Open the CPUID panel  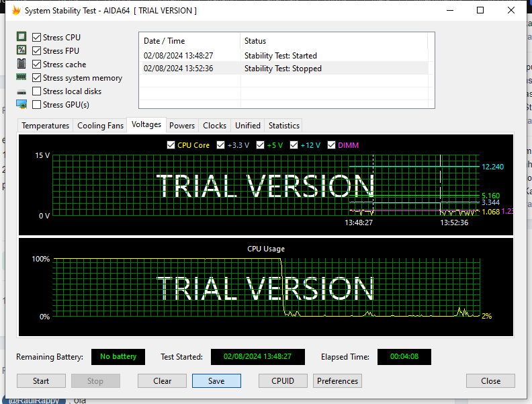pyautogui.click(x=283, y=381)
